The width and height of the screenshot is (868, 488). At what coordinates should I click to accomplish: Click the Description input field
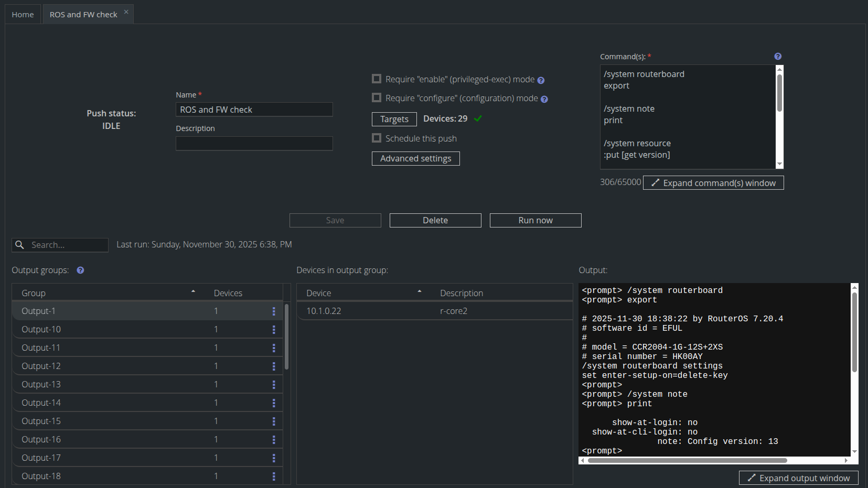pyautogui.click(x=254, y=144)
